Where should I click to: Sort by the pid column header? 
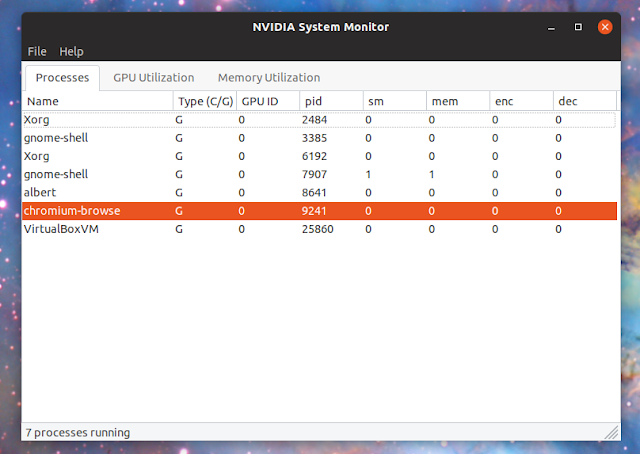coord(331,101)
